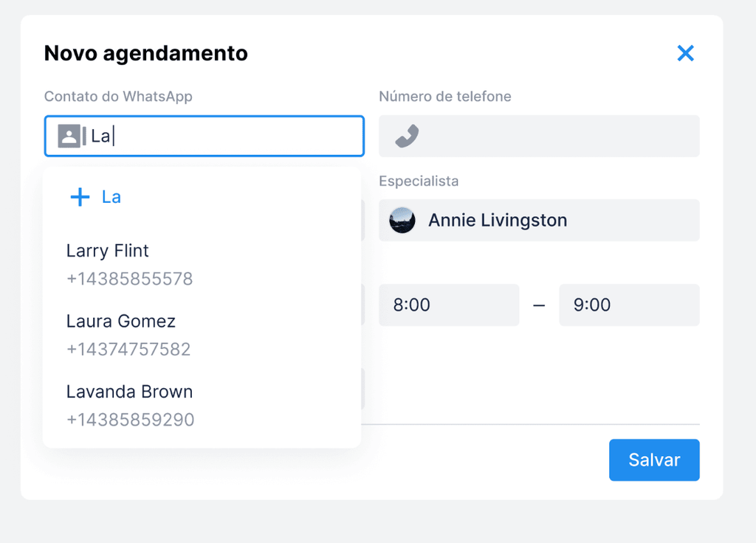756x543 pixels.
Task: Click the phone handset icon
Action: [406, 136]
